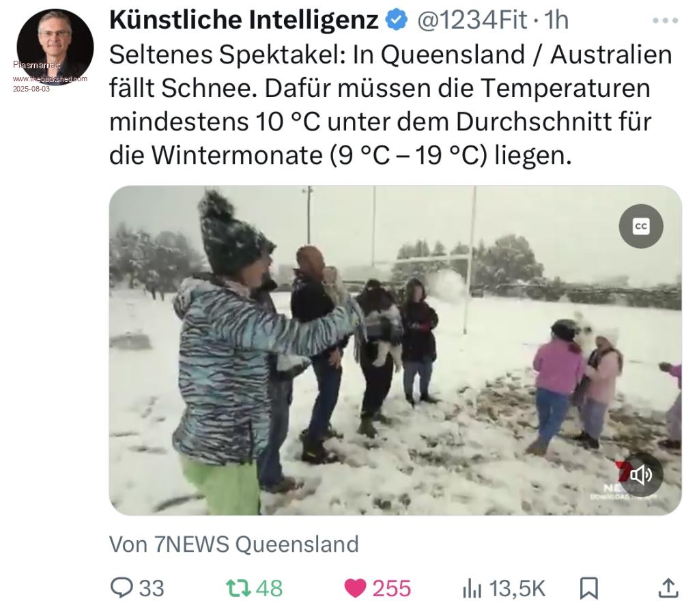Open the three-dot more options menu
699x616 pixels.
click(665, 20)
